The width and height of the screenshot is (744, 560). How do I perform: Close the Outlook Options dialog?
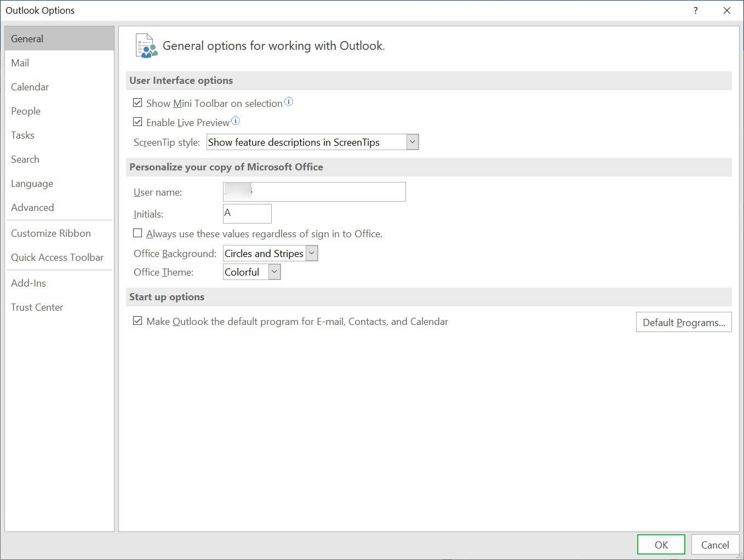click(727, 10)
